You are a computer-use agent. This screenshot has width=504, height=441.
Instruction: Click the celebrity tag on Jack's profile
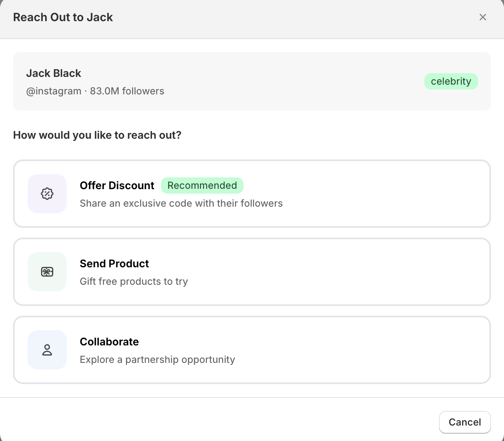click(x=451, y=81)
